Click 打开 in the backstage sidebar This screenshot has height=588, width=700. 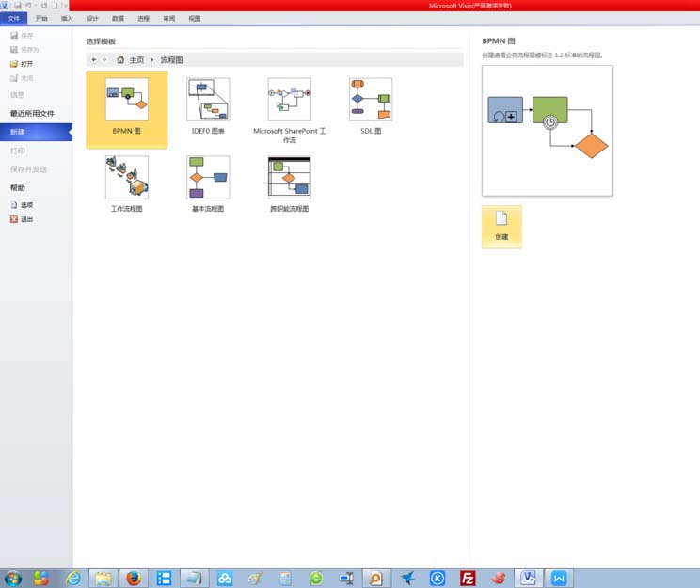click(x=22, y=64)
